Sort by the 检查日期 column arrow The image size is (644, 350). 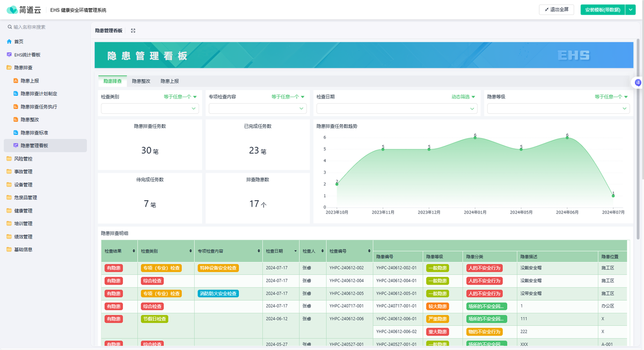(295, 251)
